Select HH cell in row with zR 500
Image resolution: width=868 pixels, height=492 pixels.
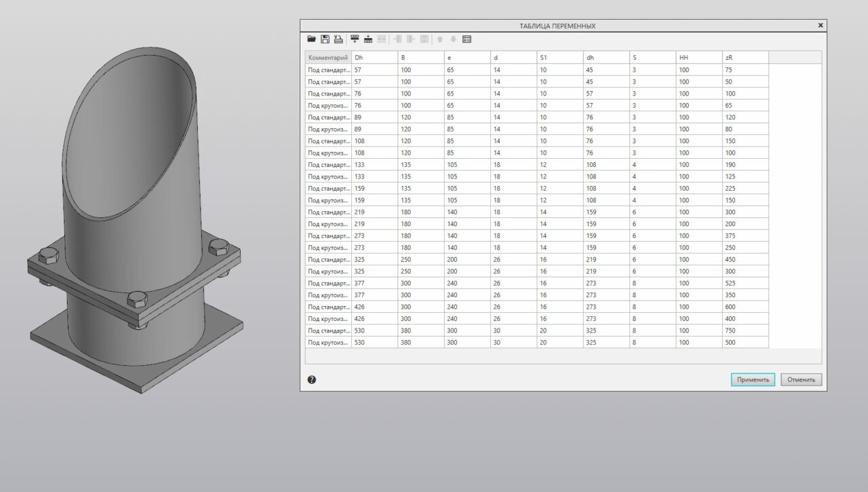click(699, 343)
